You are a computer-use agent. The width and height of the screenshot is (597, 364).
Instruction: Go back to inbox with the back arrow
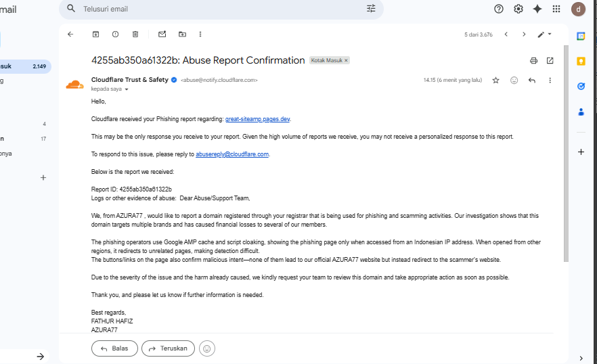pos(70,35)
